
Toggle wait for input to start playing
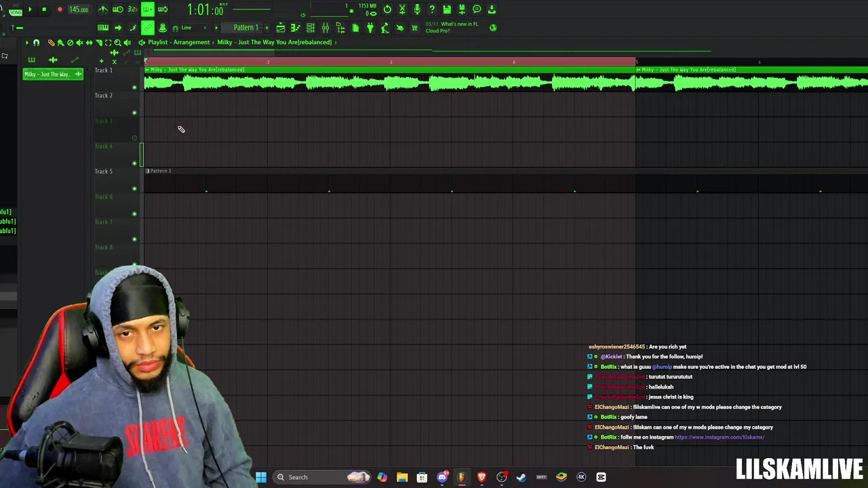point(117,9)
